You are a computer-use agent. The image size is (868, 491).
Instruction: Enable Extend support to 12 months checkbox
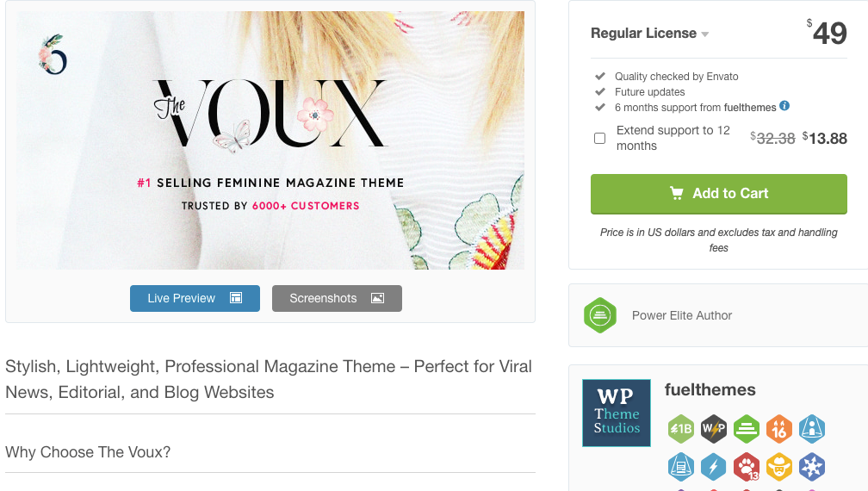tap(599, 139)
